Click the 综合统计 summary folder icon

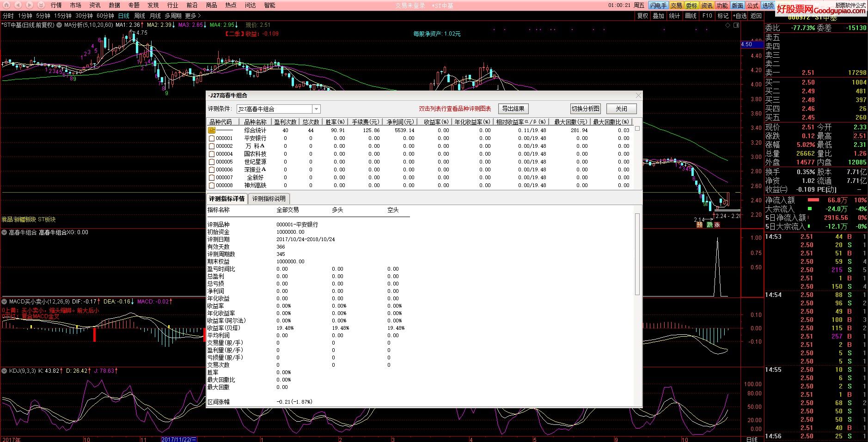click(212, 130)
